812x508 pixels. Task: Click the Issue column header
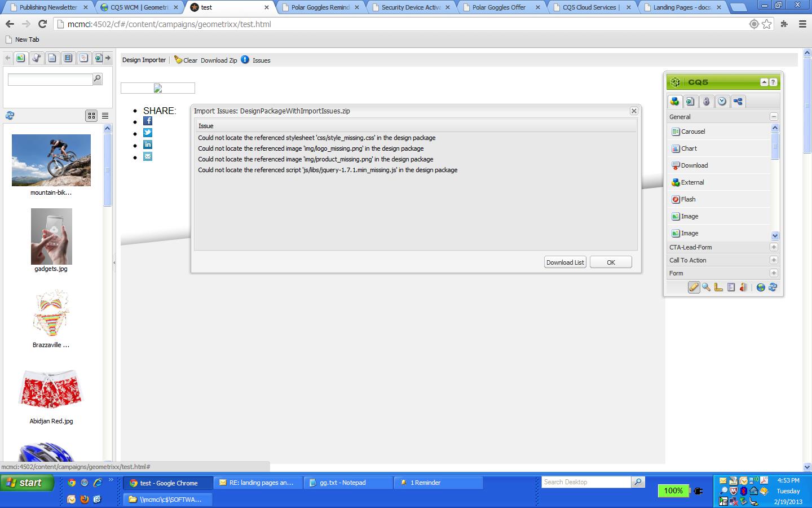[416, 126]
